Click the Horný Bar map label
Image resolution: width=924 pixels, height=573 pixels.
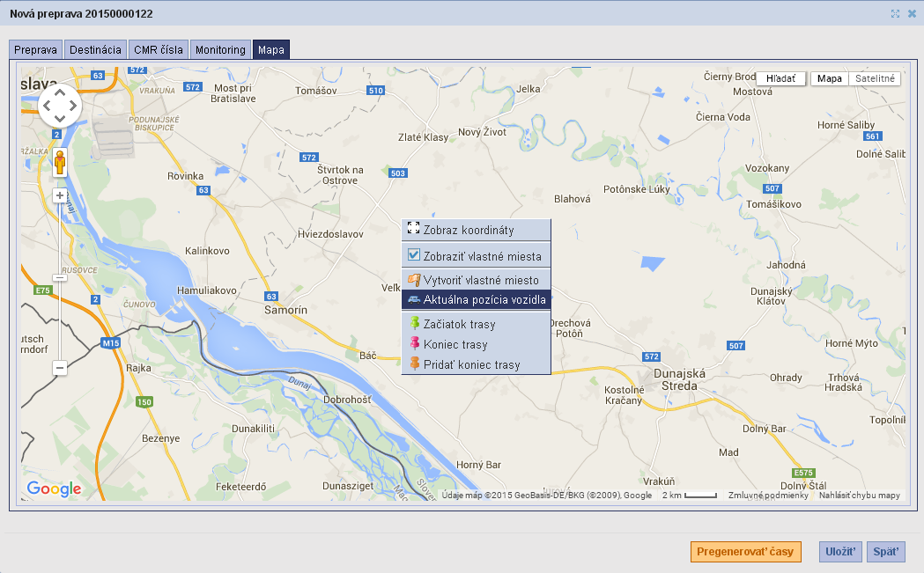478,465
